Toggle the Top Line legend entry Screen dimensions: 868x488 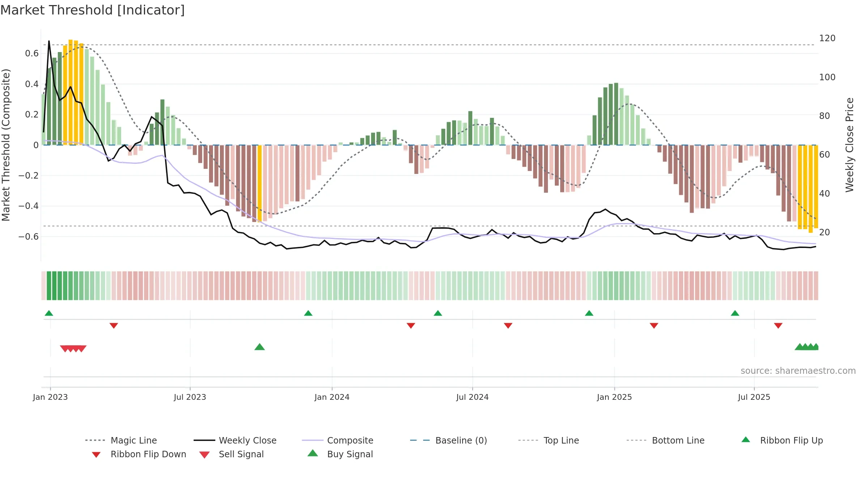pyautogui.click(x=548, y=440)
